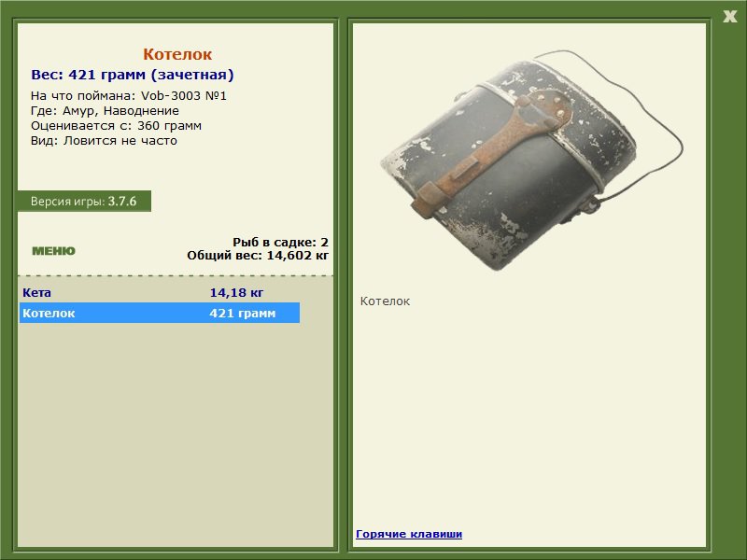Click the line Оценивается с: 360 грамм
This screenshot has height=560, width=747.
(116, 126)
